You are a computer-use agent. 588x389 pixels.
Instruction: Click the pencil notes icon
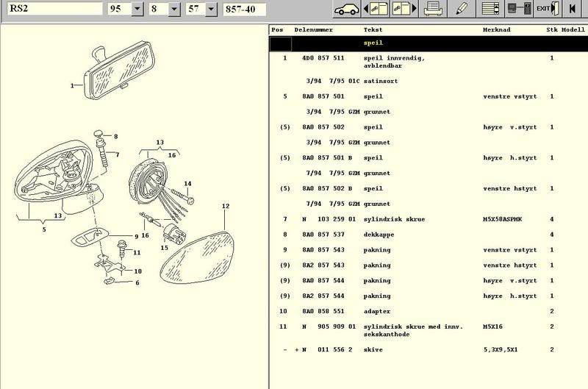[462, 10]
